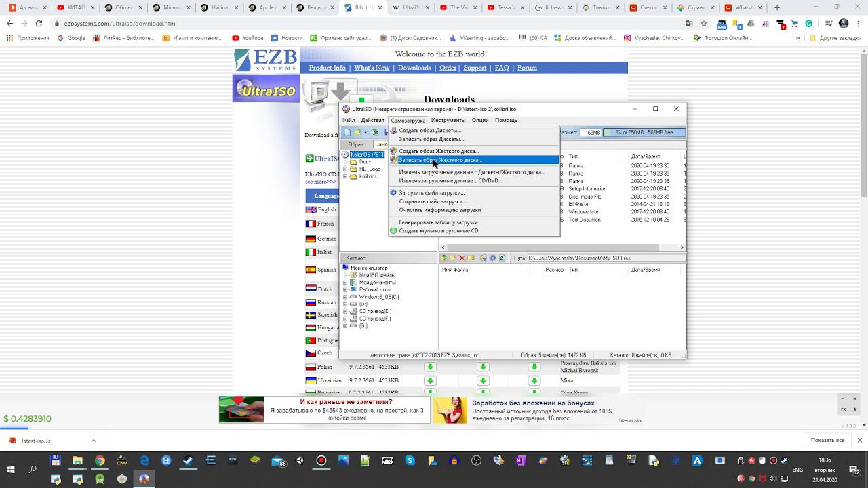Click the Путь path field
This screenshot has width=868, height=488.
606,258
